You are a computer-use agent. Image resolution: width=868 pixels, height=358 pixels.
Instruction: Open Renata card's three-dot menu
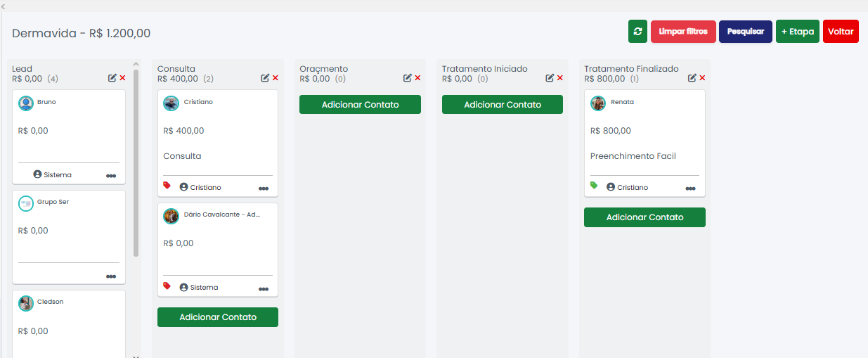click(x=691, y=188)
